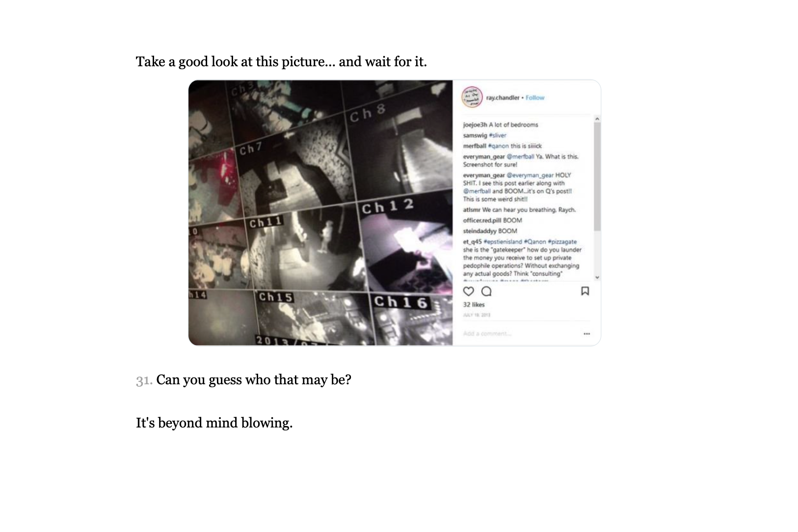Click the ray.chandler profile avatar

pos(472,97)
